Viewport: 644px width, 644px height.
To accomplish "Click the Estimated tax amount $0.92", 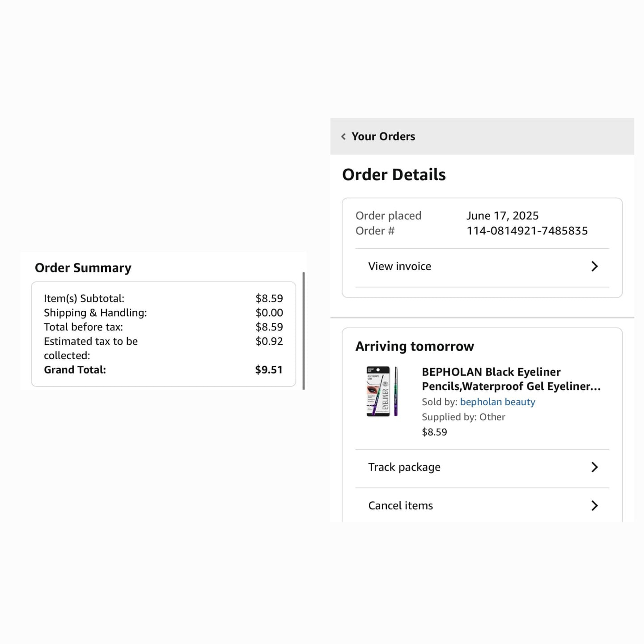I will click(x=269, y=341).
